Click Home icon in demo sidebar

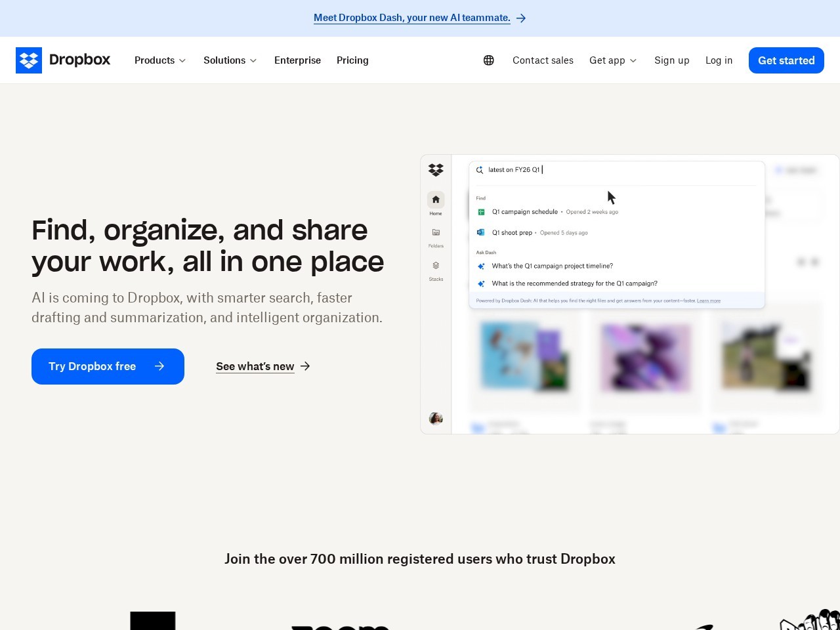click(436, 199)
